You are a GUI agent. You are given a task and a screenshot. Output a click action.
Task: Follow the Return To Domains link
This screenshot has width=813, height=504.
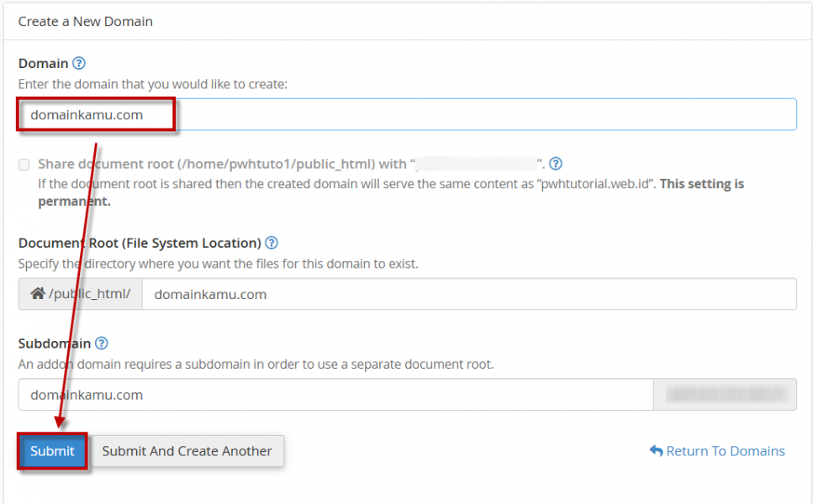[725, 451]
